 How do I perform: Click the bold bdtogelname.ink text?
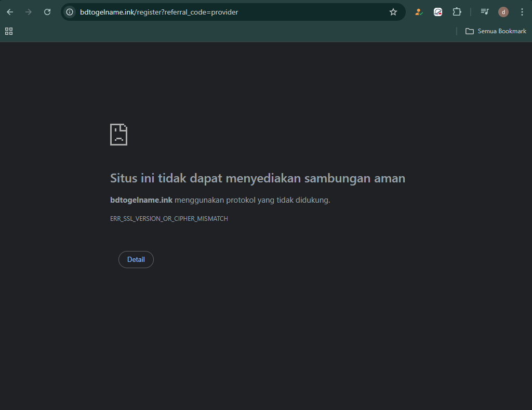tap(141, 200)
